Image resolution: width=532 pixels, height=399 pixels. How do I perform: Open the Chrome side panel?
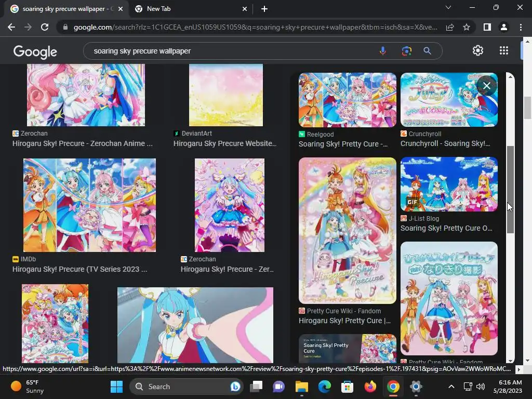tap(487, 27)
